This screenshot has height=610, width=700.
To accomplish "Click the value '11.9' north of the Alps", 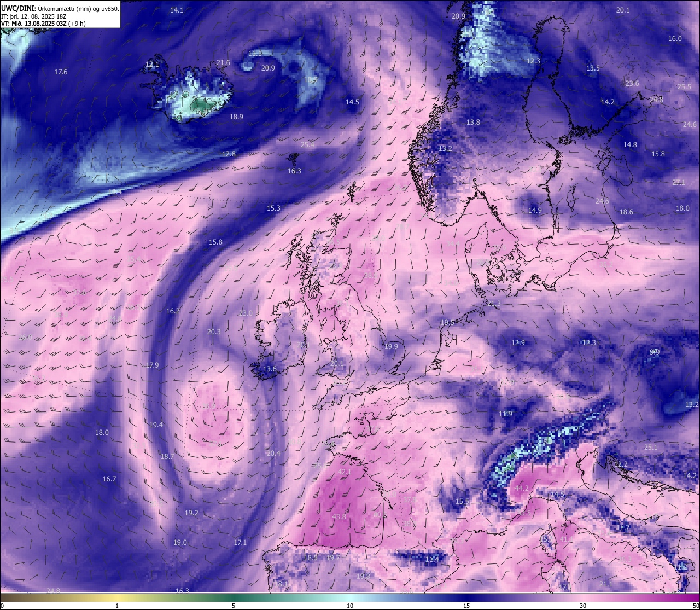I will (x=506, y=414).
